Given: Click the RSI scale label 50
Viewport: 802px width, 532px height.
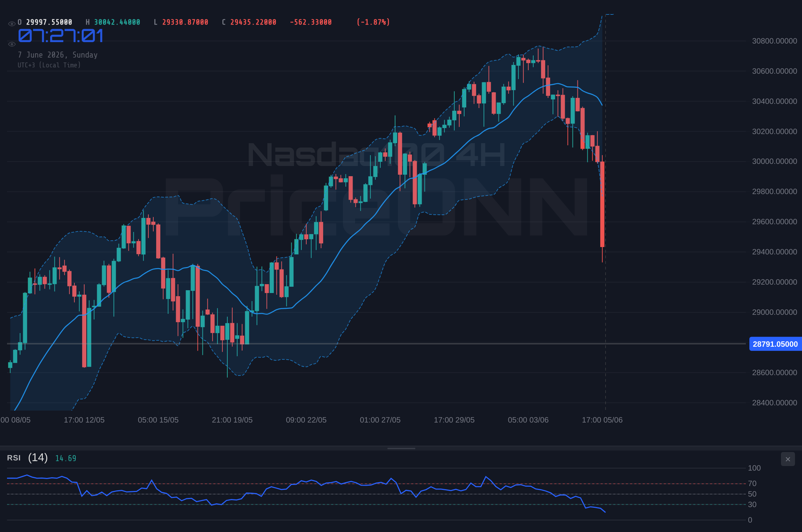Looking at the screenshot, I should [x=752, y=494].
